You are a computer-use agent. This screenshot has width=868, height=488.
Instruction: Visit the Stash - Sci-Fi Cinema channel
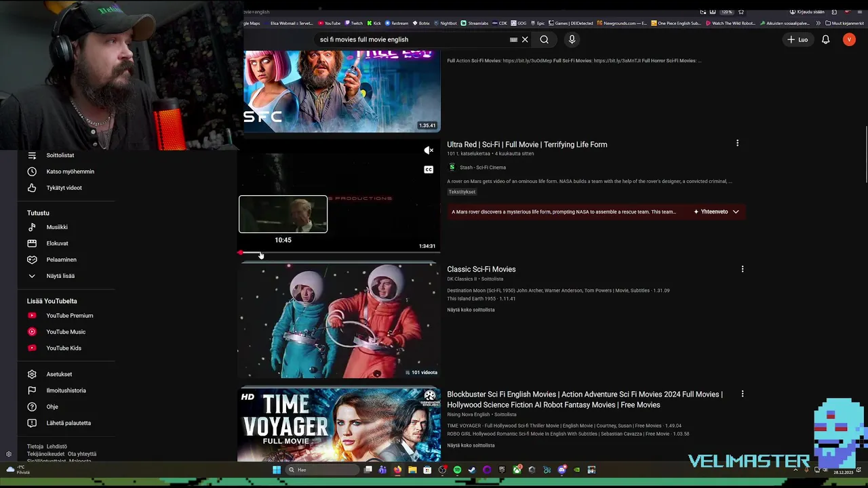(483, 167)
